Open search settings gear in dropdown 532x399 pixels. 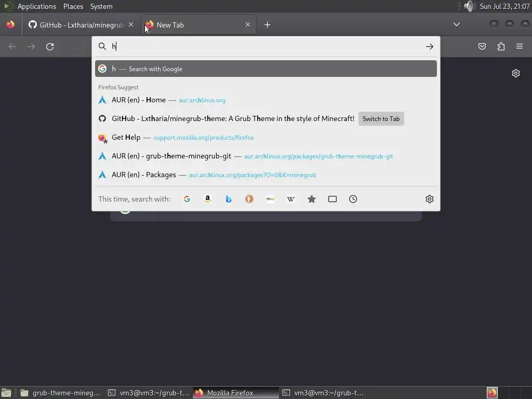[x=430, y=199]
